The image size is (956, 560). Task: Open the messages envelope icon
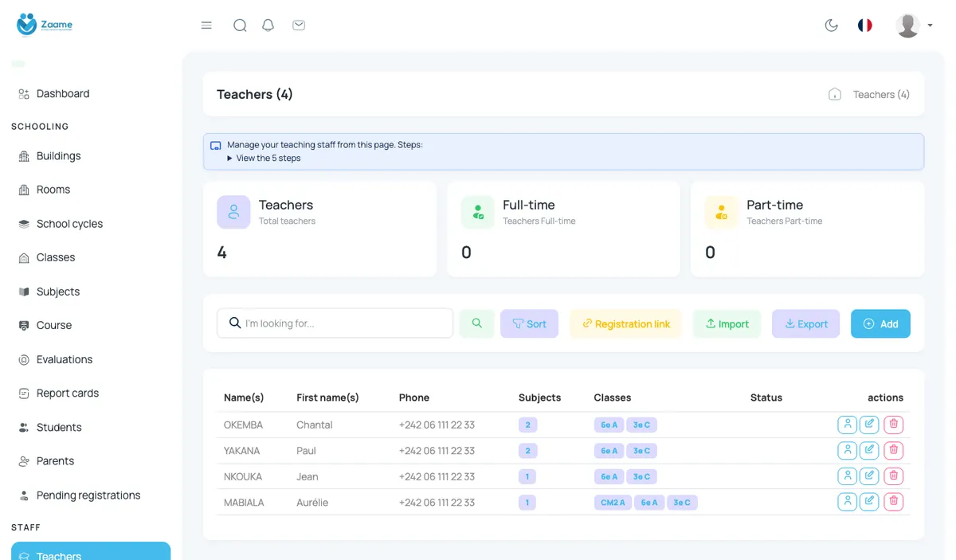pyautogui.click(x=299, y=25)
